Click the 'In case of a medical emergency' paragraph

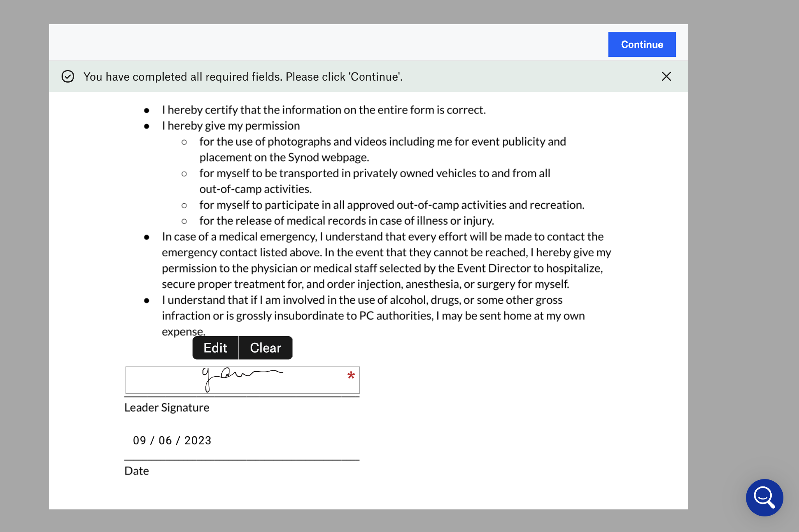click(386, 260)
